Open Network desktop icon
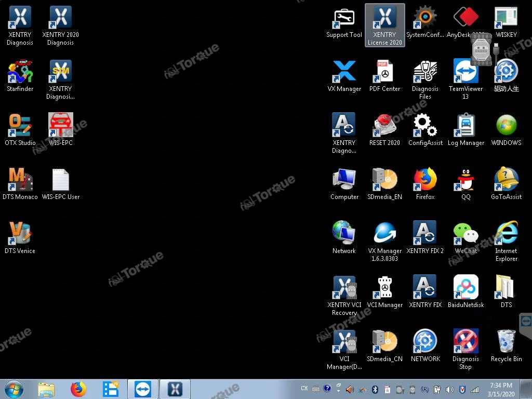Image resolution: width=532 pixels, height=399 pixels. (344, 237)
